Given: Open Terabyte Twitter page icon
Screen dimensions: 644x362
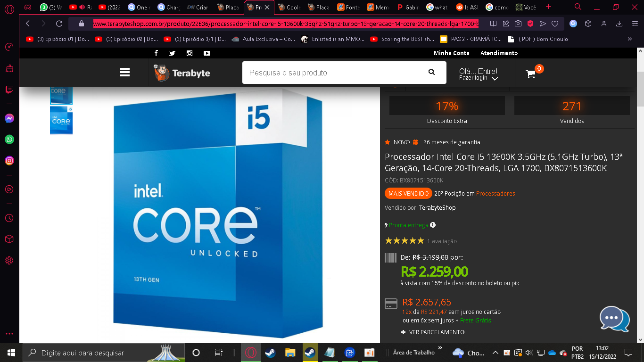Looking at the screenshot, I should click(x=172, y=53).
